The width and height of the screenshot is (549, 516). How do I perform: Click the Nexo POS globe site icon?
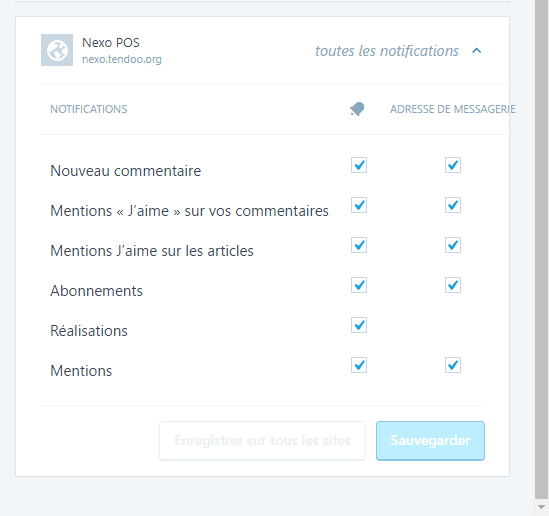pos(57,50)
